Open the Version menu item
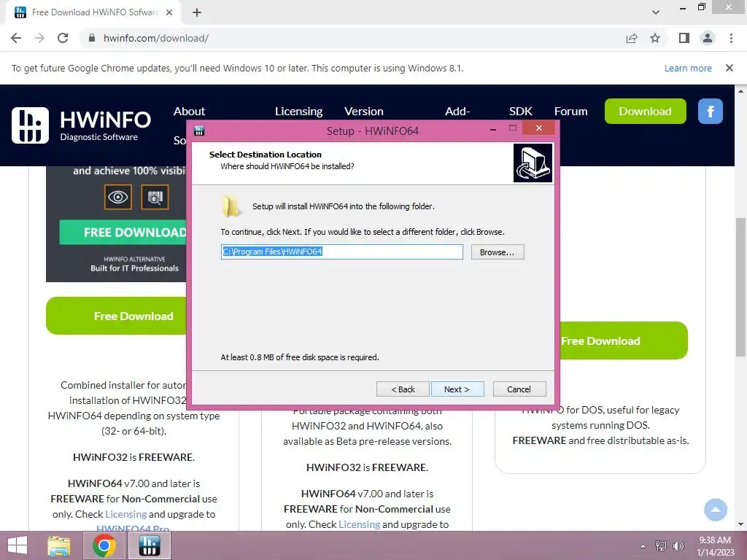The height and width of the screenshot is (560, 747). pyautogui.click(x=364, y=111)
